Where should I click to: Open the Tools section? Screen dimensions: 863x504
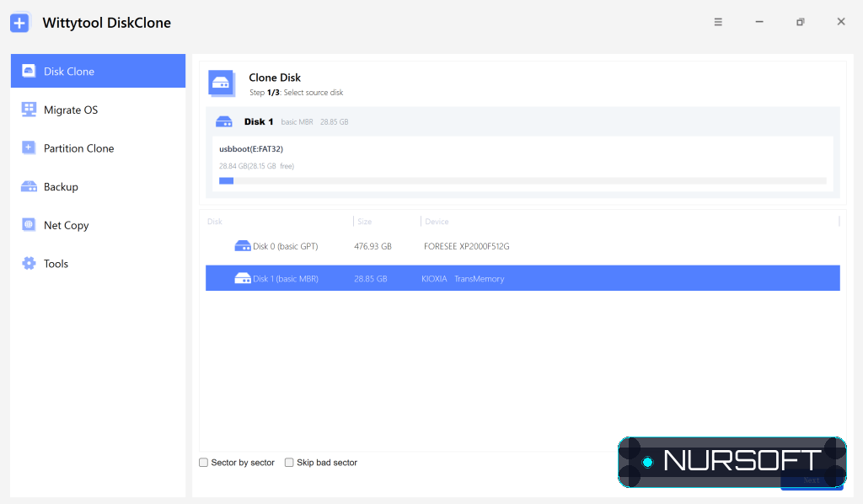pyautogui.click(x=98, y=264)
